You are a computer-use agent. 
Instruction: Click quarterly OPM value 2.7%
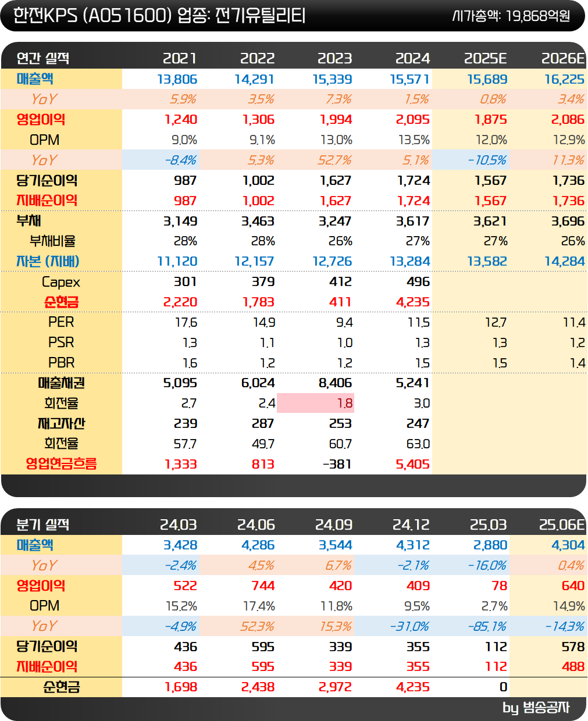click(x=494, y=606)
